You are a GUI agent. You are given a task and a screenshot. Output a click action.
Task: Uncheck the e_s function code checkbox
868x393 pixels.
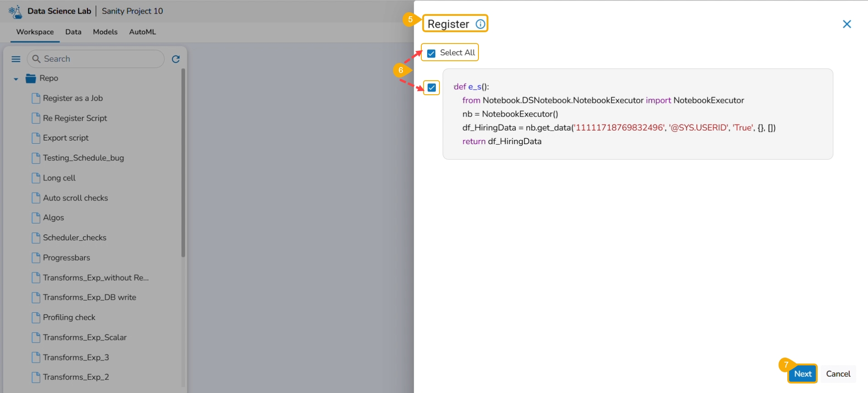click(x=432, y=87)
